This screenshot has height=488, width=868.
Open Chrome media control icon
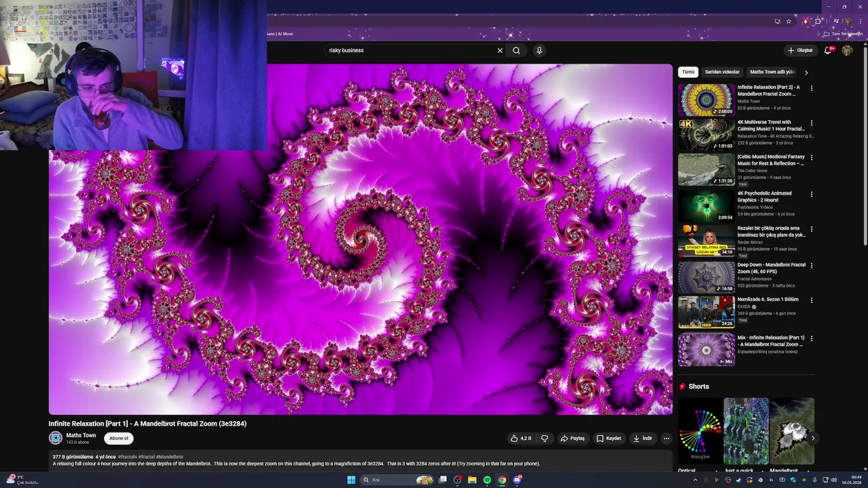point(835,21)
